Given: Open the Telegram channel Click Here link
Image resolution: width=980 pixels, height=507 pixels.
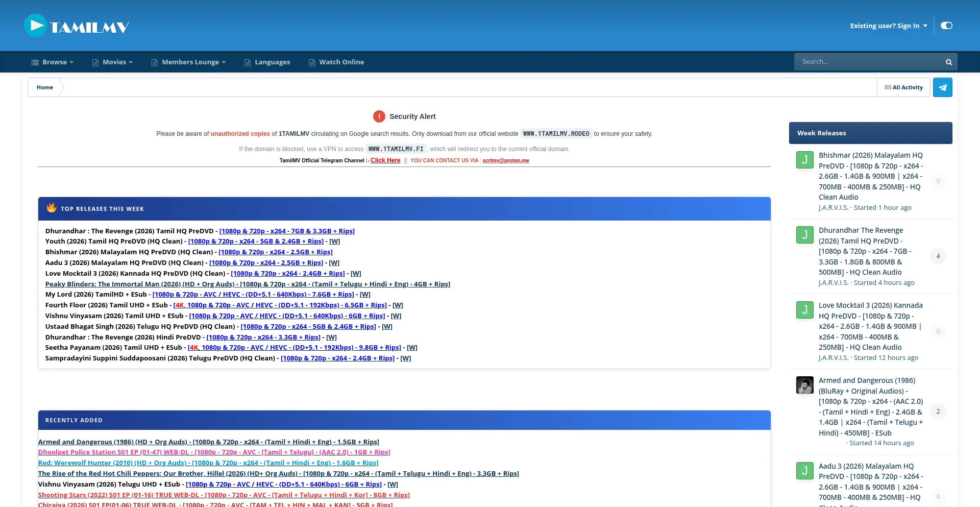Looking at the screenshot, I should tap(385, 160).
